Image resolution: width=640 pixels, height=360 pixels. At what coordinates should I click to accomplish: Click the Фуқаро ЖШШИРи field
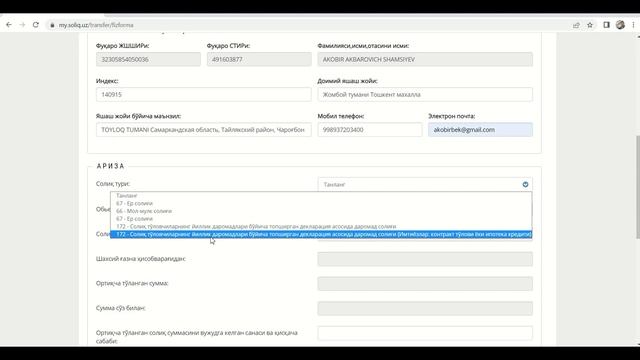[148, 59]
